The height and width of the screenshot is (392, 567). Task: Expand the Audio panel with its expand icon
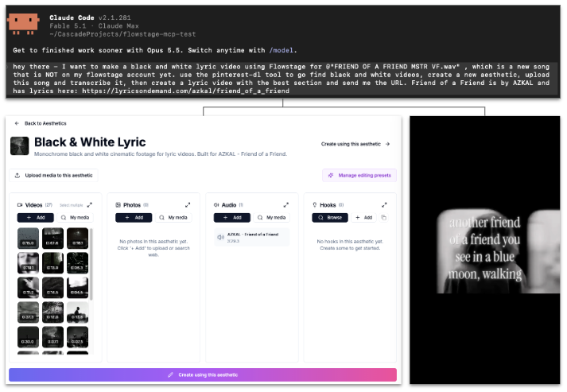point(286,205)
